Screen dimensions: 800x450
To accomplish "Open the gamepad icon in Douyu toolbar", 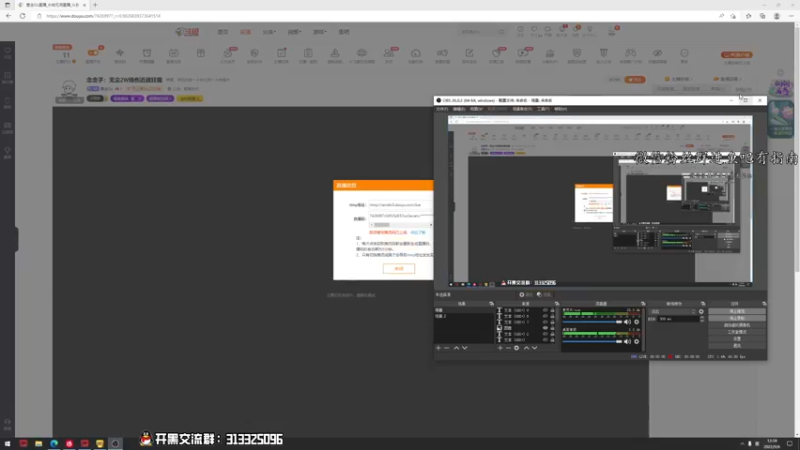I will 631,53.
